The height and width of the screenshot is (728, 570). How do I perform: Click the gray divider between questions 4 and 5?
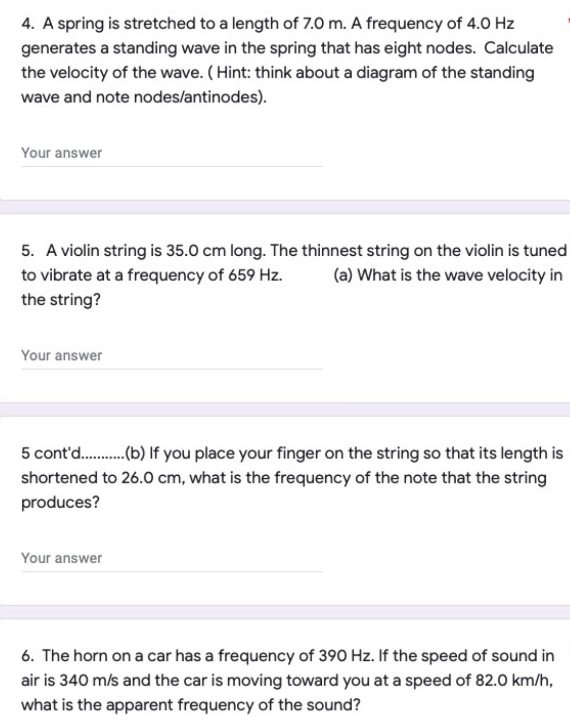tap(285, 207)
